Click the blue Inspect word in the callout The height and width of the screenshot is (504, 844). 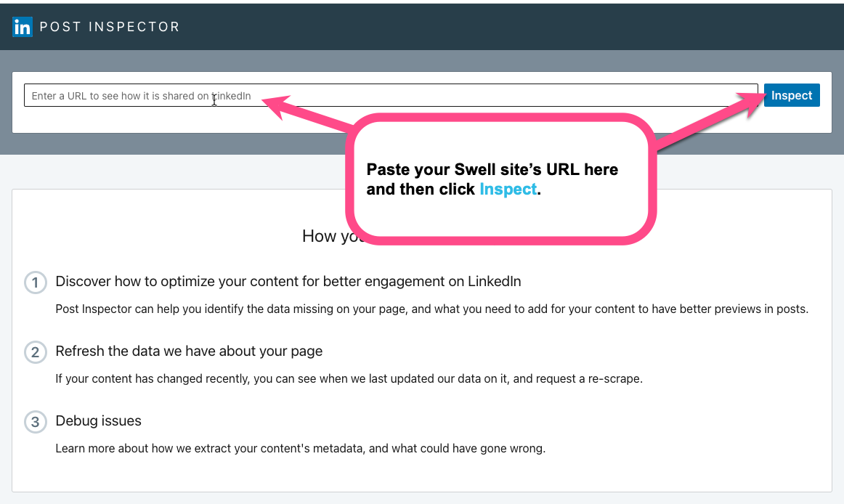coord(508,190)
